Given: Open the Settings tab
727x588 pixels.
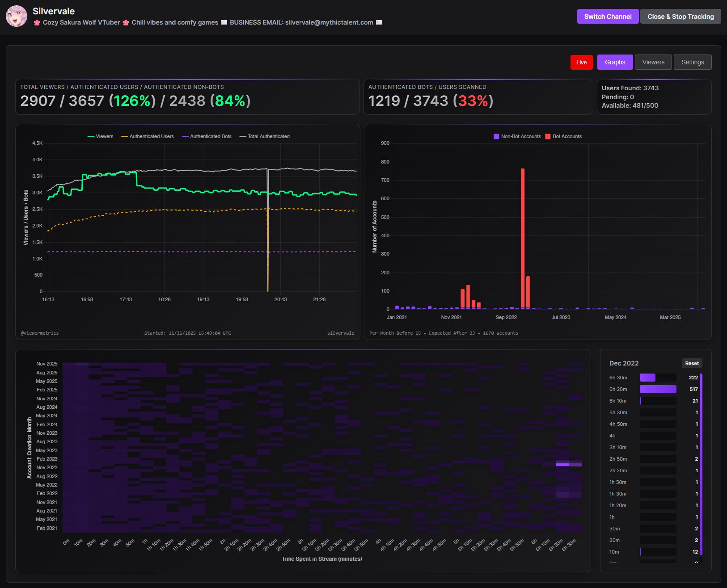Looking at the screenshot, I should tap(692, 62).
